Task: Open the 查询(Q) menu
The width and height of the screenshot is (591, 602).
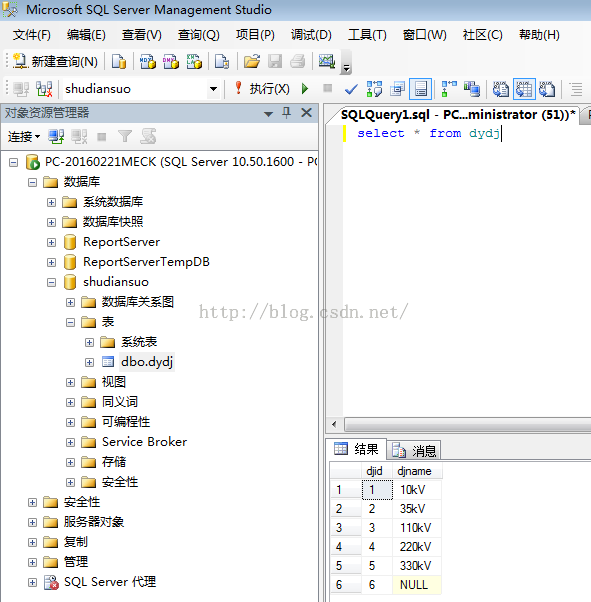Action: coord(199,35)
